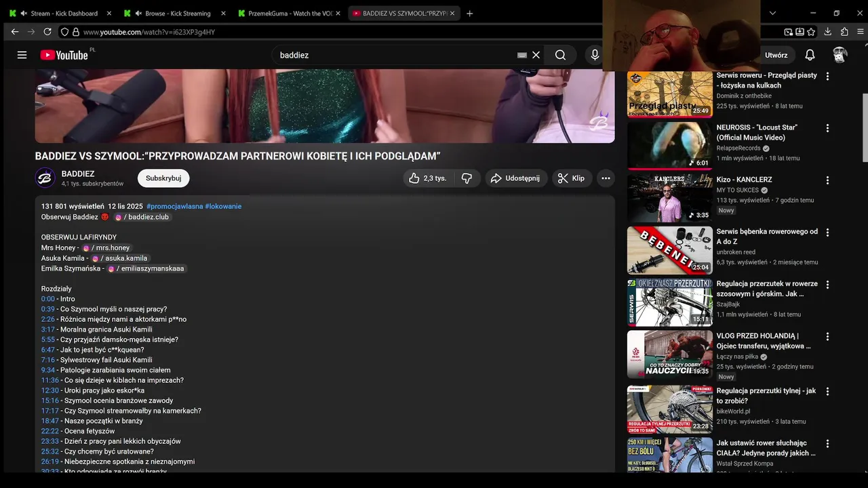
Task: Open Regulacja przerzutki tylnej video title
Action: point(766,396)
